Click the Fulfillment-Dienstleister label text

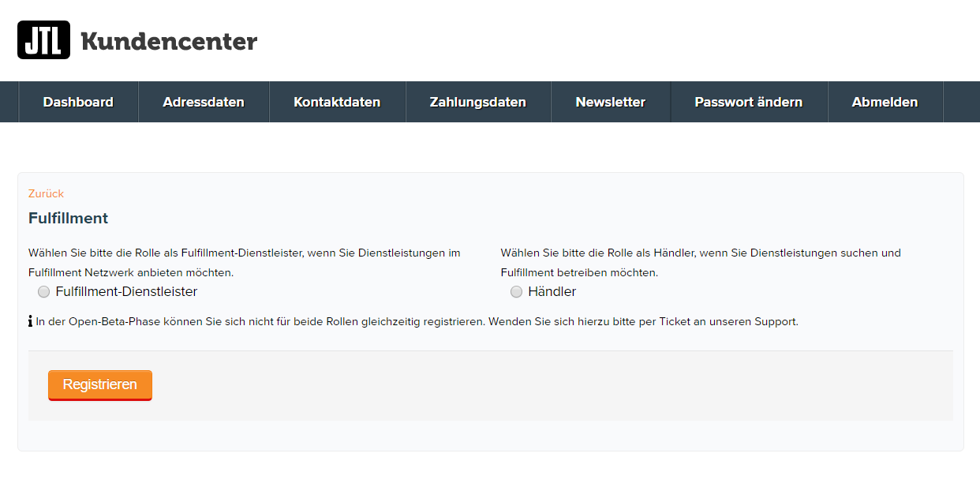[126, 292]
